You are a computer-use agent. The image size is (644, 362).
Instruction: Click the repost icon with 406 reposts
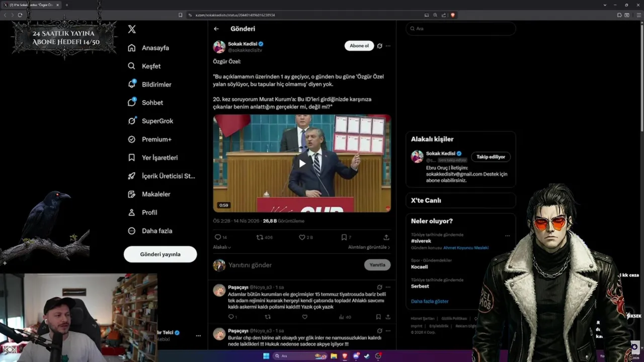(x=265, y=237)
